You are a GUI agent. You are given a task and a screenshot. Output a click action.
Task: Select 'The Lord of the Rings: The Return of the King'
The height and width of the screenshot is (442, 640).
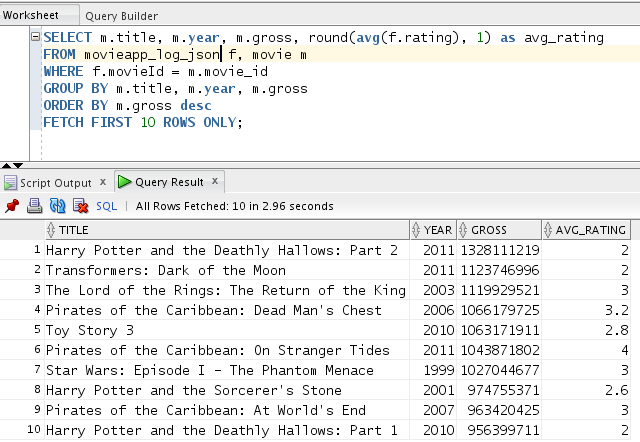(227, 290)
